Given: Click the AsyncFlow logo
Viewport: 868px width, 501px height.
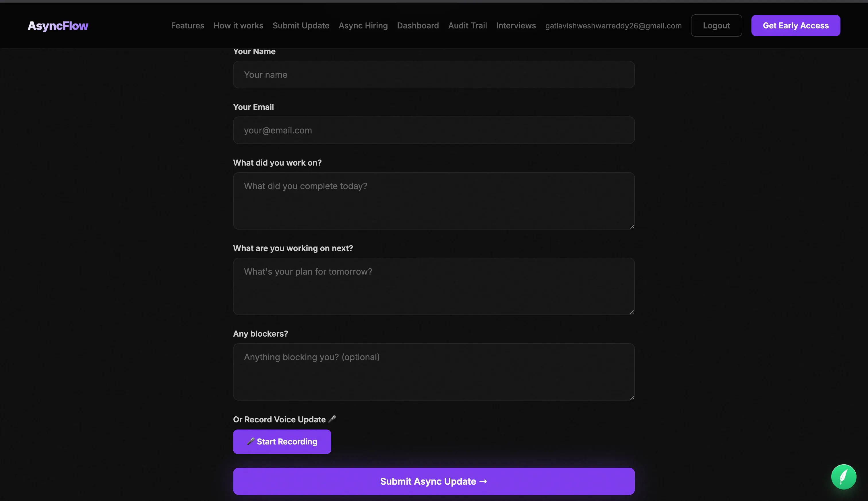Looking at the screenshot, I should click(x=58, y=26).
